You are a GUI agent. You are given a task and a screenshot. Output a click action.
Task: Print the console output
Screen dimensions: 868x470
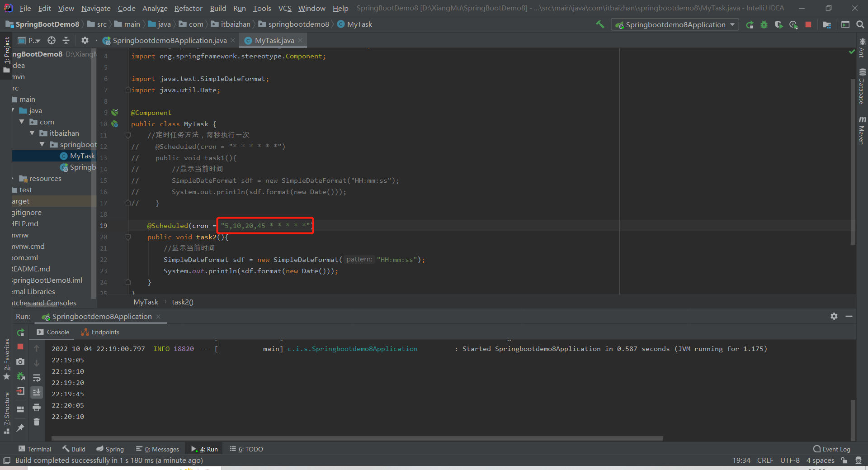point(37,408)
